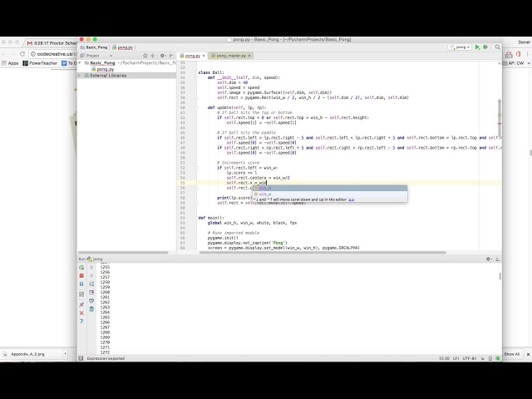Close the Run panel with the red X icon
532x399 pixels.
81,313
